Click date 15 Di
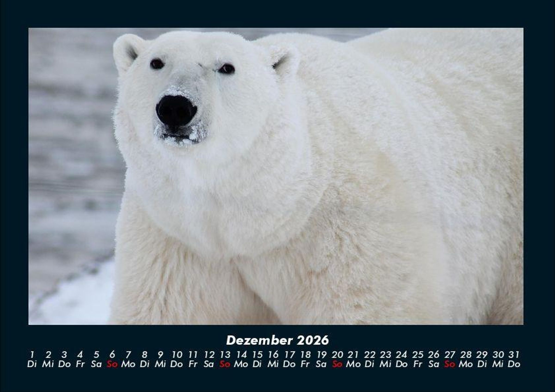Image resolution: width=555 pixels, height=392 pixels. pyautogui.click(x=257, y=359)
